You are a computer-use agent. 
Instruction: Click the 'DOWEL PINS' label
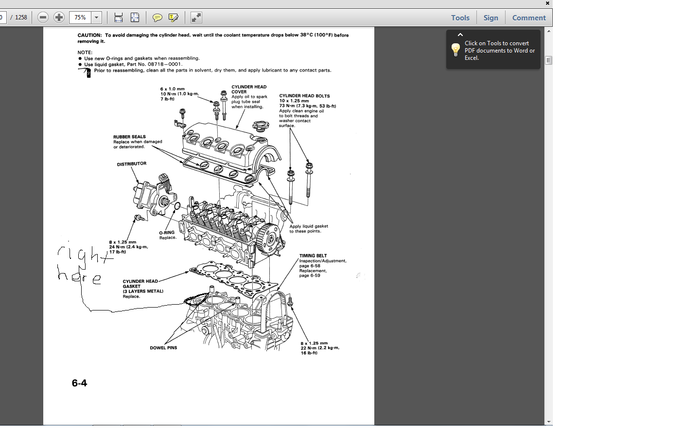(163, 348)
